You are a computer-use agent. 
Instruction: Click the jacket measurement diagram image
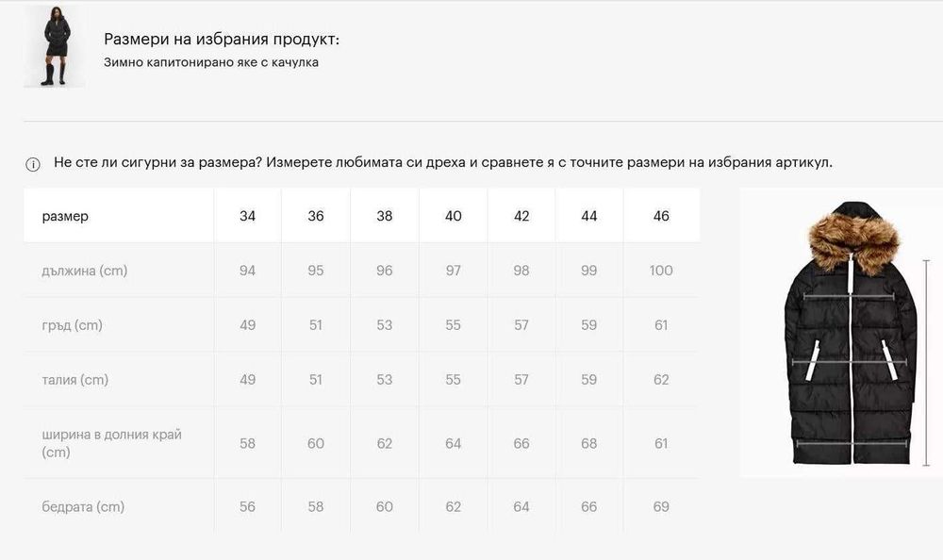click(x=840, y=333)
